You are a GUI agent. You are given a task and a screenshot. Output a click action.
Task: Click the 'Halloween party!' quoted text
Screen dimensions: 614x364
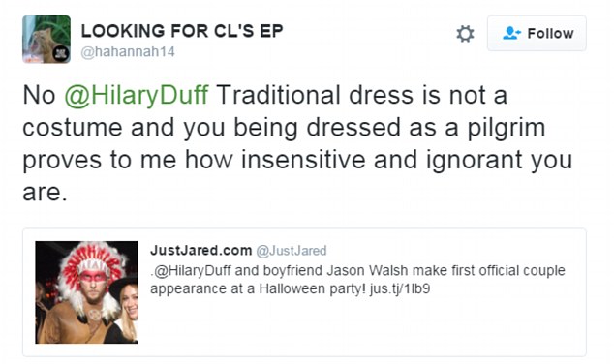tap(313, 288)
